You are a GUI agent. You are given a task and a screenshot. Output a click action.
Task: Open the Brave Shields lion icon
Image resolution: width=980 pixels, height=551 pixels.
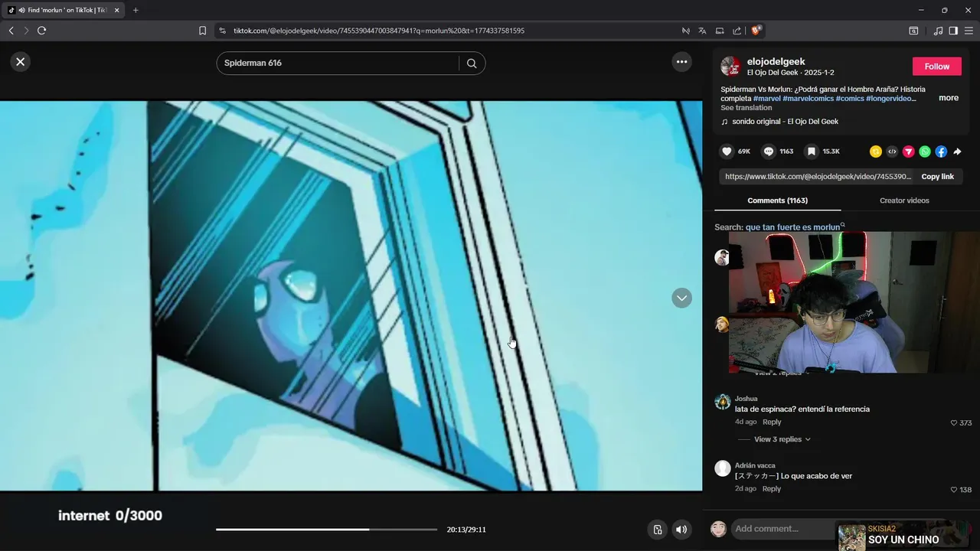(x=756, y=31)
